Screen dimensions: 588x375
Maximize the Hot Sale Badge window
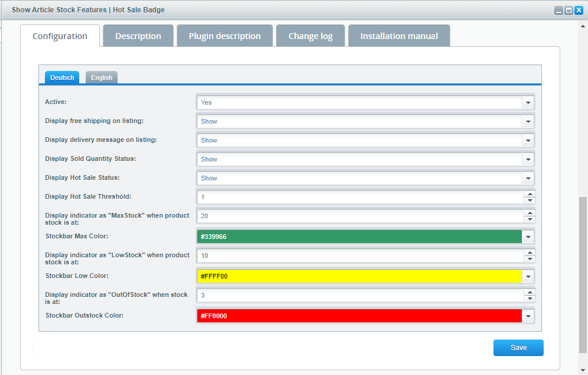coord(568,11)
